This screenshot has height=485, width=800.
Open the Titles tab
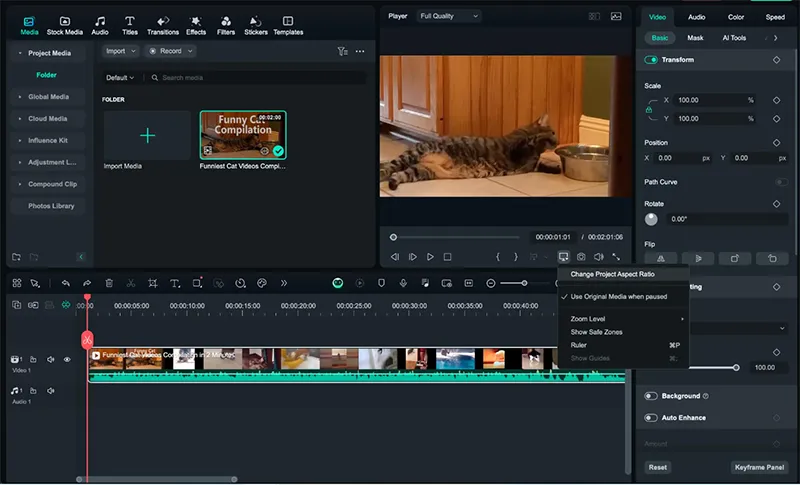coord(130,25)
